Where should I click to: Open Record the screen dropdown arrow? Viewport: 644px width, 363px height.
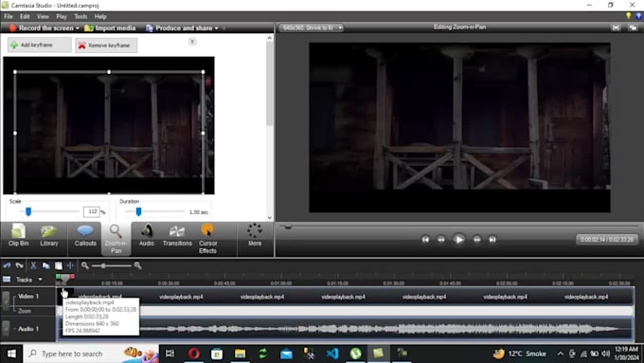coord(78,27)
